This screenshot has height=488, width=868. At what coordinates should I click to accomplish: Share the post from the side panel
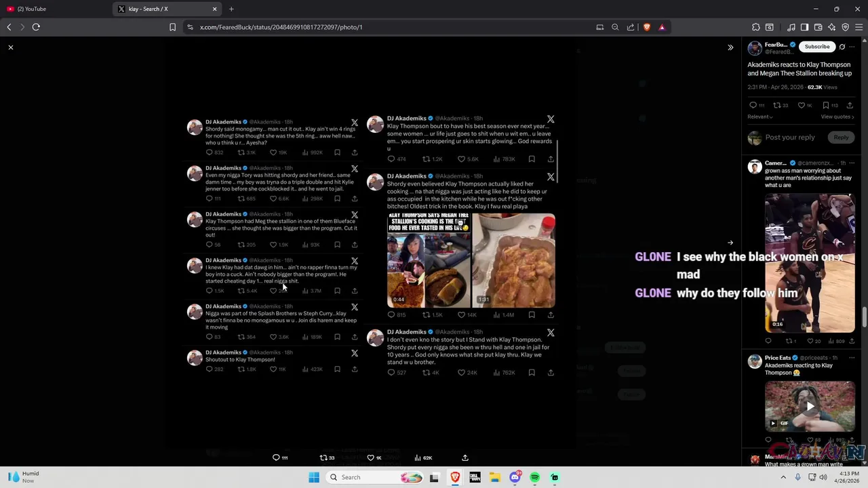point(850,105)
